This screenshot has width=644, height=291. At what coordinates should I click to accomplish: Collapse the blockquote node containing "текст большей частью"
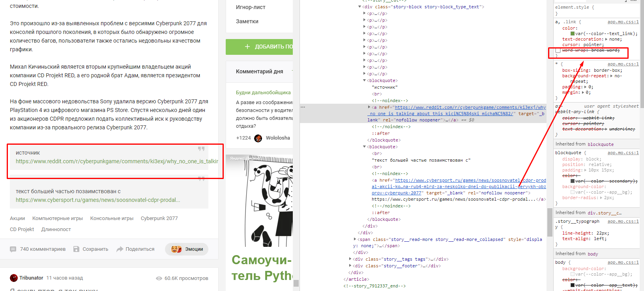click(364, 147)
